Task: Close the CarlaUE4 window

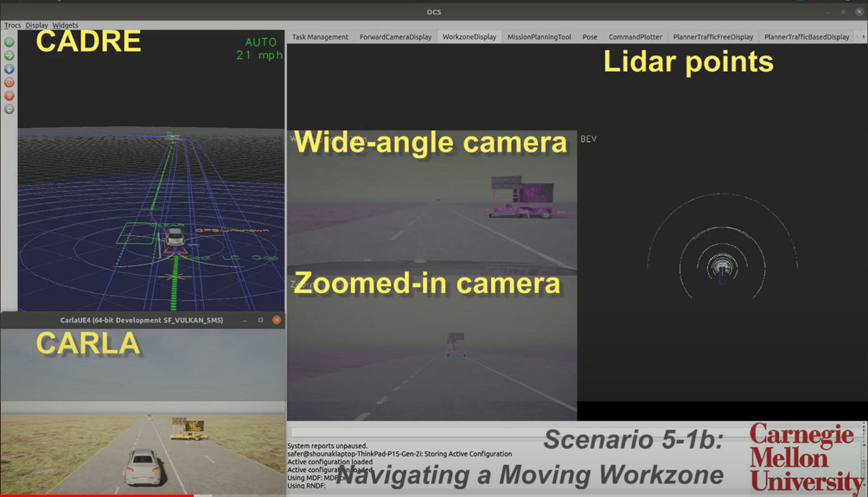Action: (277, 319)
